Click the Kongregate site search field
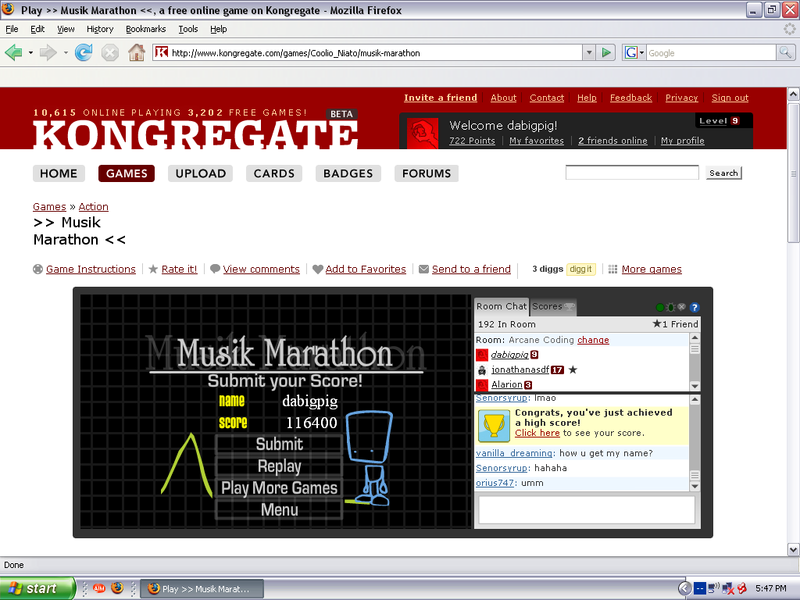The height and width of the screenshot is (600, 800). pos(632,173)
